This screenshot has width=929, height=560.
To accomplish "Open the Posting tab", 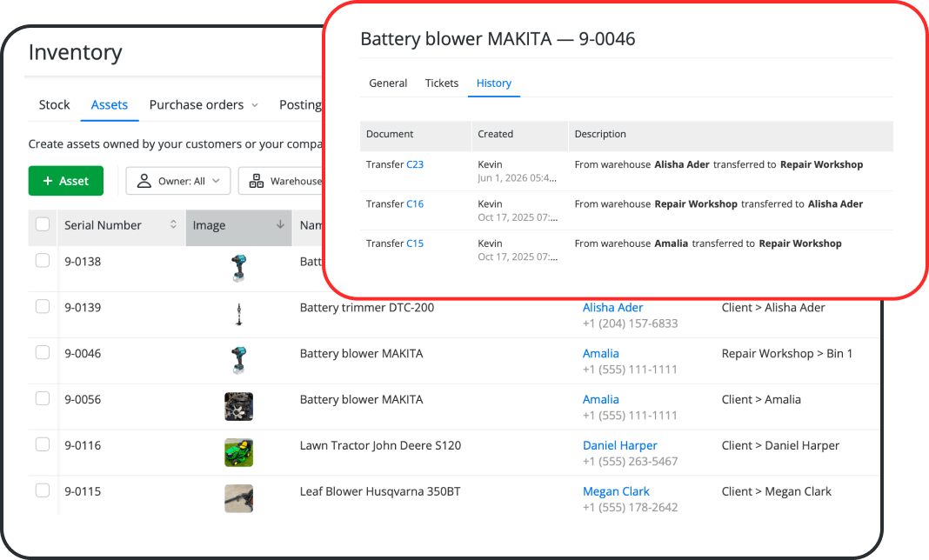I will (301, 105).
